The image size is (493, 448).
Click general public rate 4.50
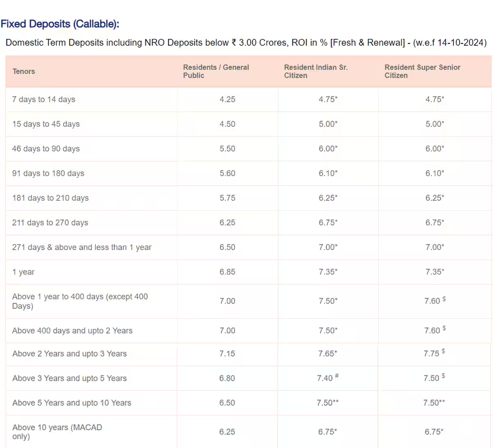point(227,124)
